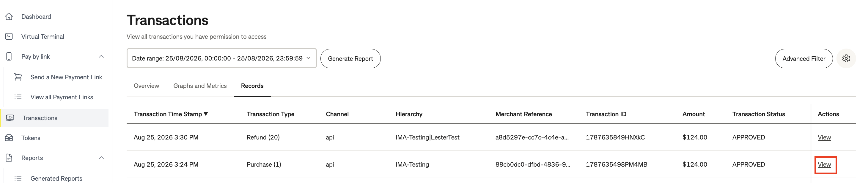
Task: Click the Dashboard home icon
Action: pyautogui.click(x=9, y=17)
